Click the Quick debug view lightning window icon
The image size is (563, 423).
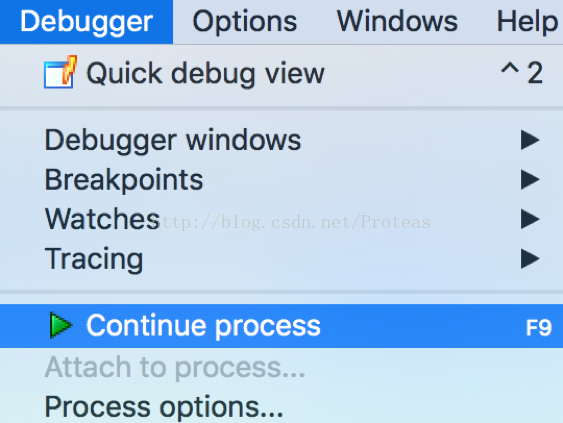coord(60,72)
